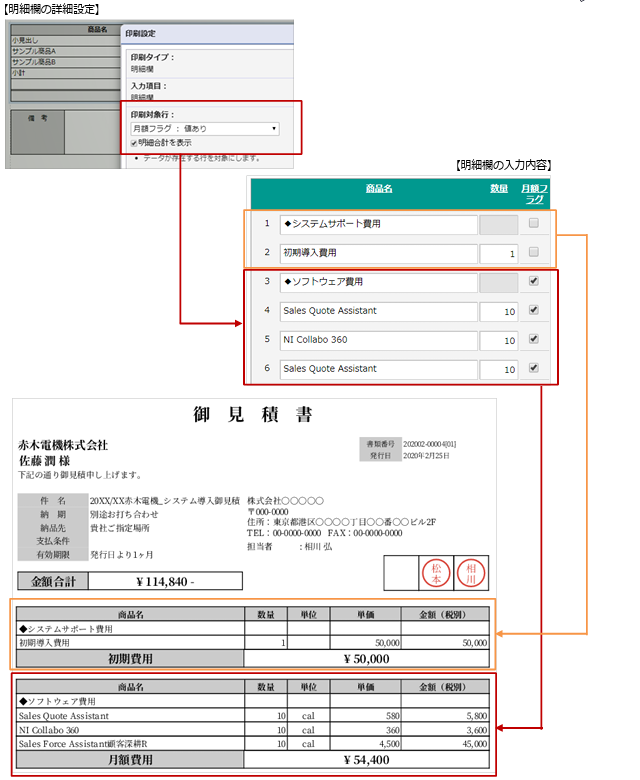Click amount 3,600 in quote table
The width and height of the screenshot is (640, 780).
click(477, 730)
